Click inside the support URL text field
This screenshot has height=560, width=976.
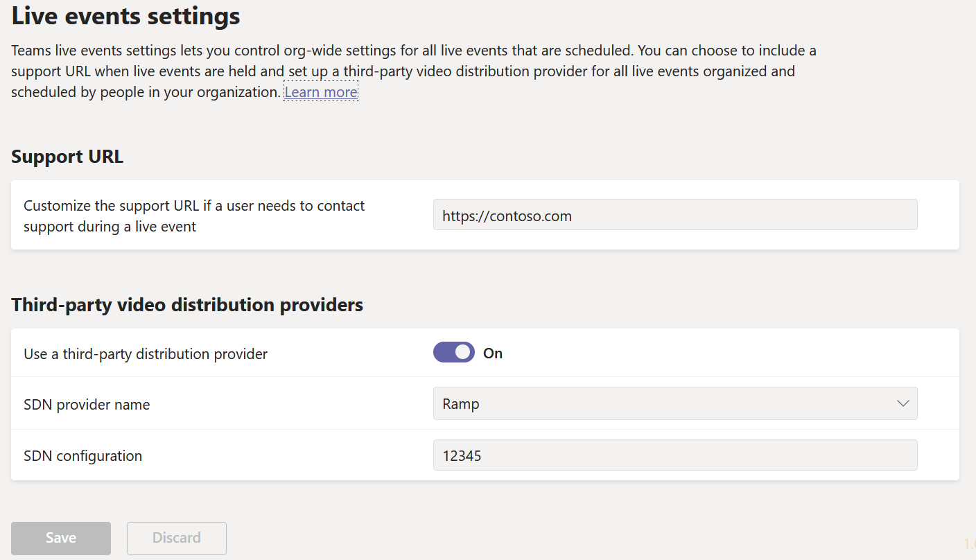[x=675, y=215]
